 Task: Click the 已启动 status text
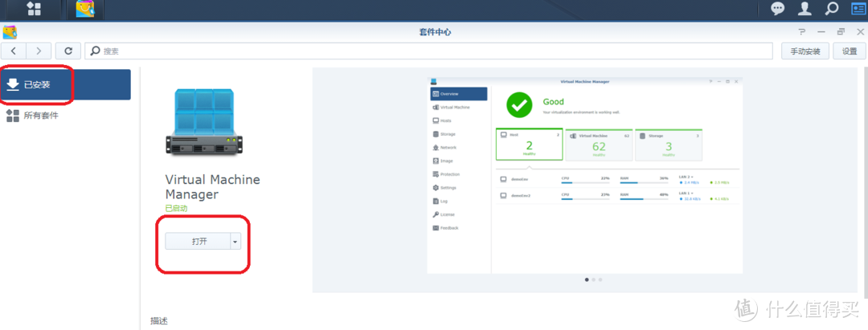[x=176, y=209]
